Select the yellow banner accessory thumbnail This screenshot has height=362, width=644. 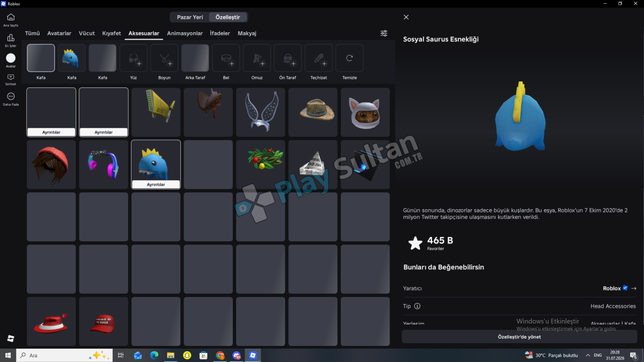pos(156,112)
